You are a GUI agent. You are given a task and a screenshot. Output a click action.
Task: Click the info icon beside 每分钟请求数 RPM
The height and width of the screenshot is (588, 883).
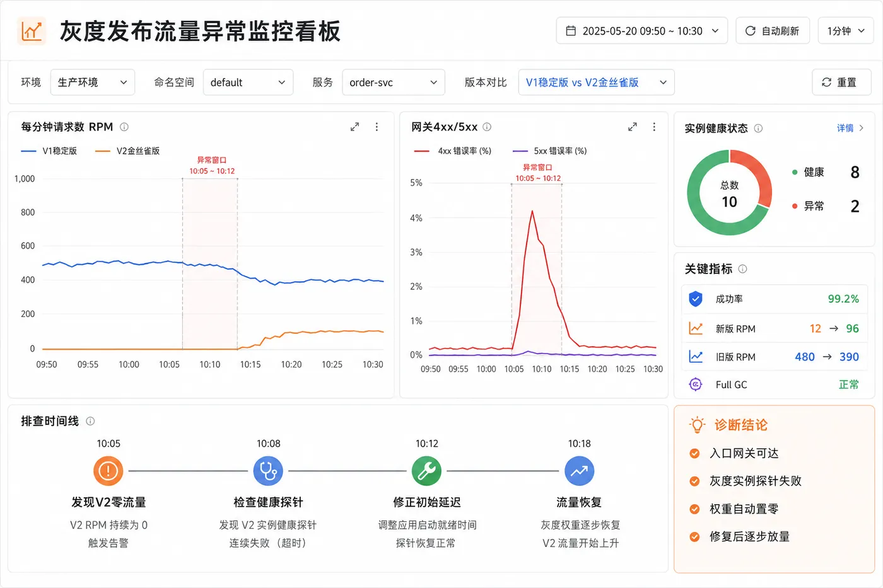coord(124,127)
